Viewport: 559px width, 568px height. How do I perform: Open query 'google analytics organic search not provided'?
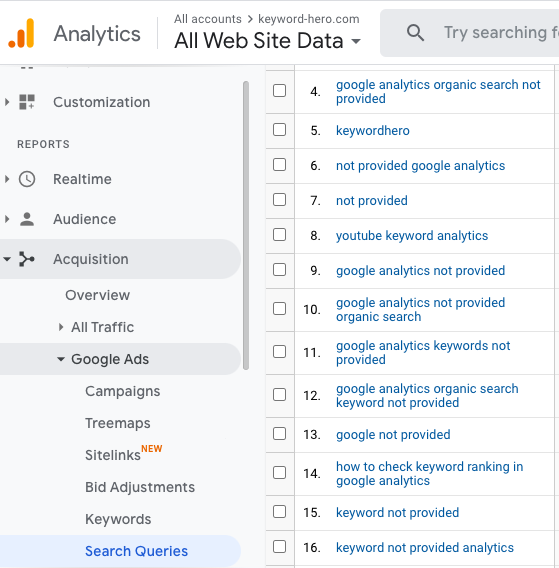(x=438, y=91)
